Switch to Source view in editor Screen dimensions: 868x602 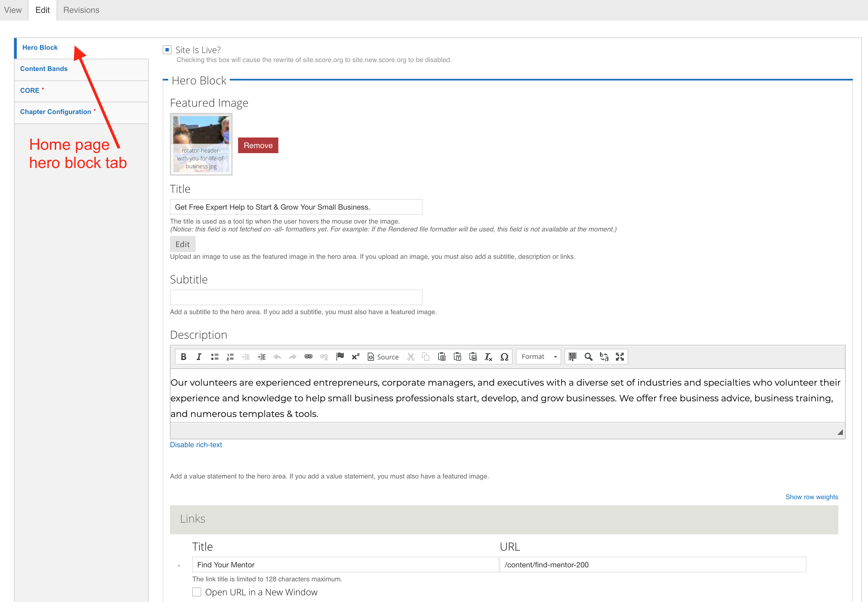383,356
